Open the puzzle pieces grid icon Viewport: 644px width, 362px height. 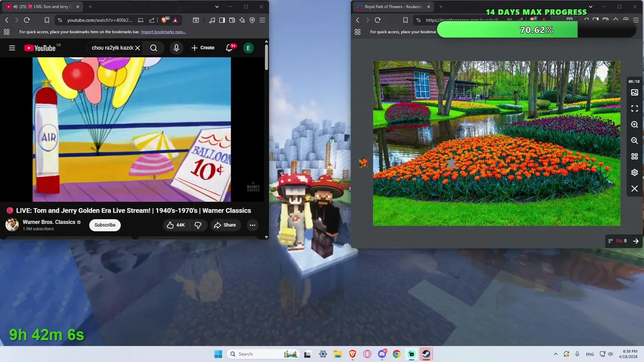pos(634,157)
